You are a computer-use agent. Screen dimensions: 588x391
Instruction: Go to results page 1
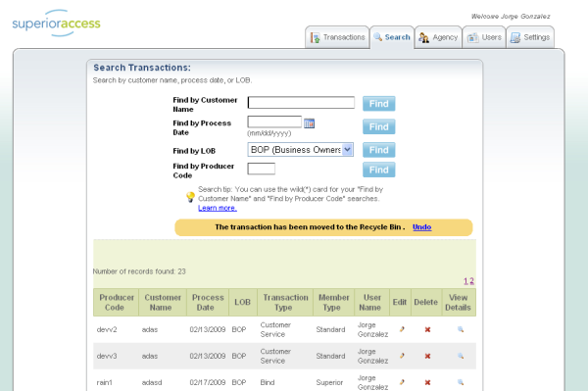click(x=465, y=281)
